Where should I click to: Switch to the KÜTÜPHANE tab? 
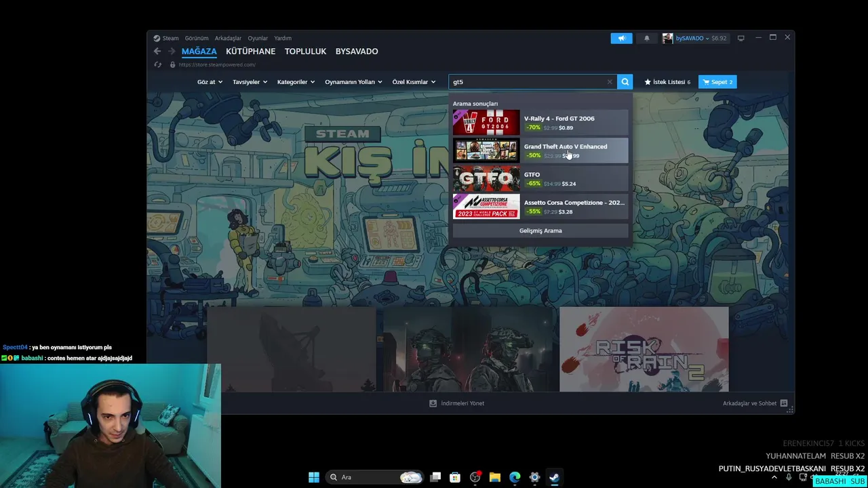tap(250, 52)
